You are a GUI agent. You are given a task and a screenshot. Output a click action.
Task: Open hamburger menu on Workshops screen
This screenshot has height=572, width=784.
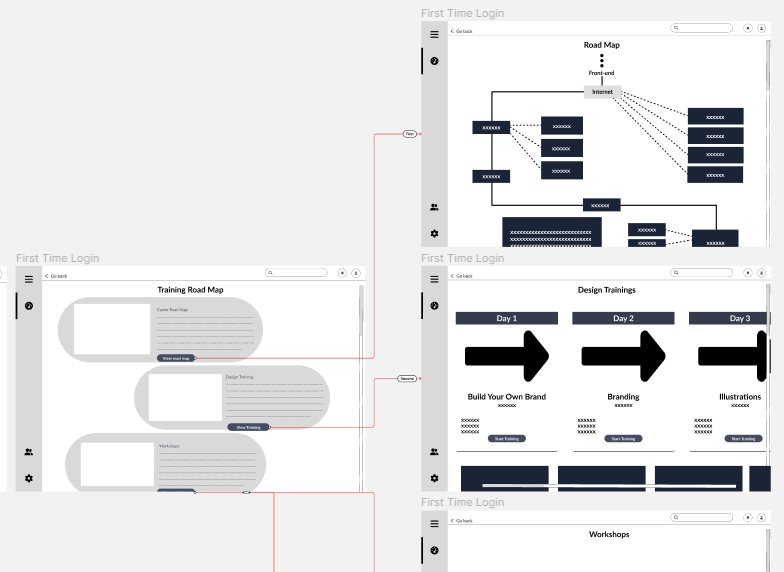coord(434,523)
